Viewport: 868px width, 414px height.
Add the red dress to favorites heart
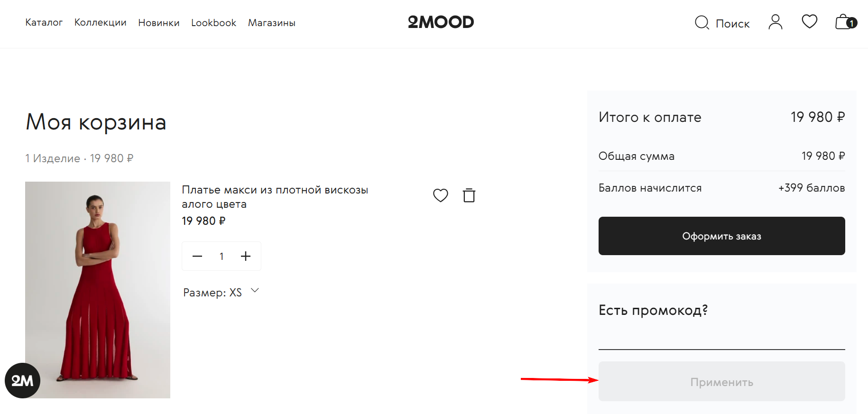(x=440, y=195)
